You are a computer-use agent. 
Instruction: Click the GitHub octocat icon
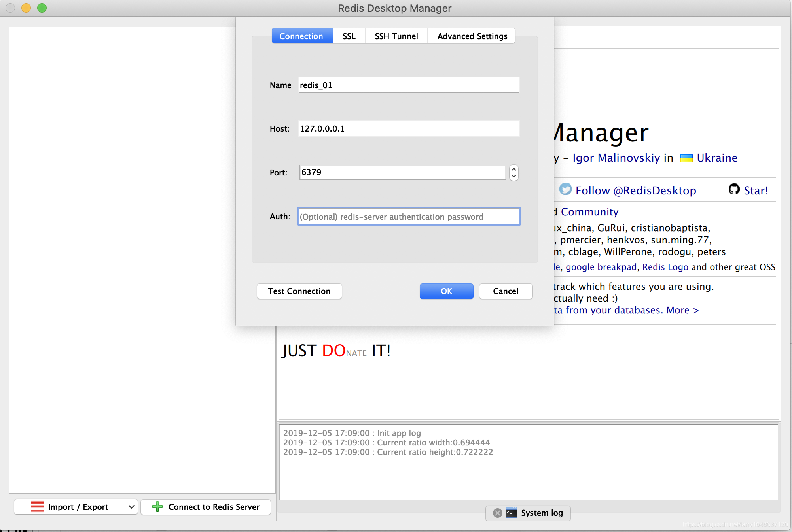(x=734, y=190)
